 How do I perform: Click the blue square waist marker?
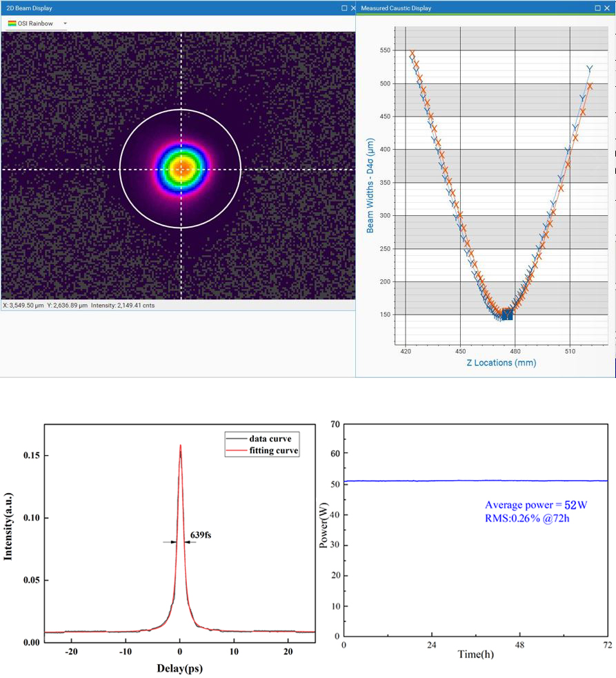click(x=507, y=315)
